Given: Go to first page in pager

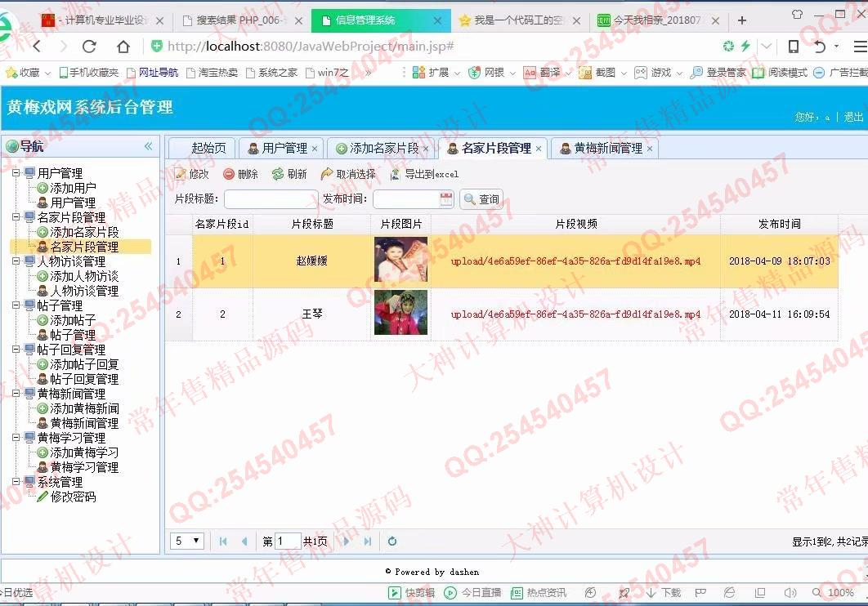Looking at the screenshot, I should click(x=223, y=541).
